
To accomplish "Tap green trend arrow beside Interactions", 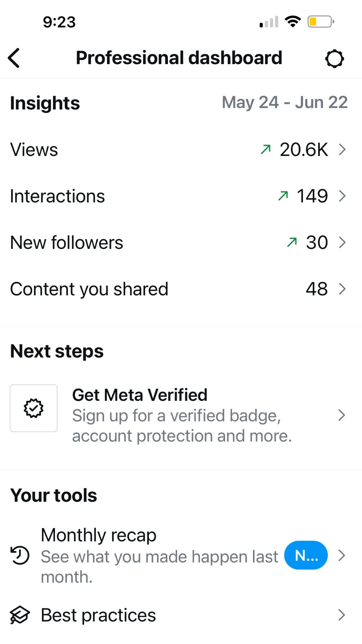I will (283, 196).
